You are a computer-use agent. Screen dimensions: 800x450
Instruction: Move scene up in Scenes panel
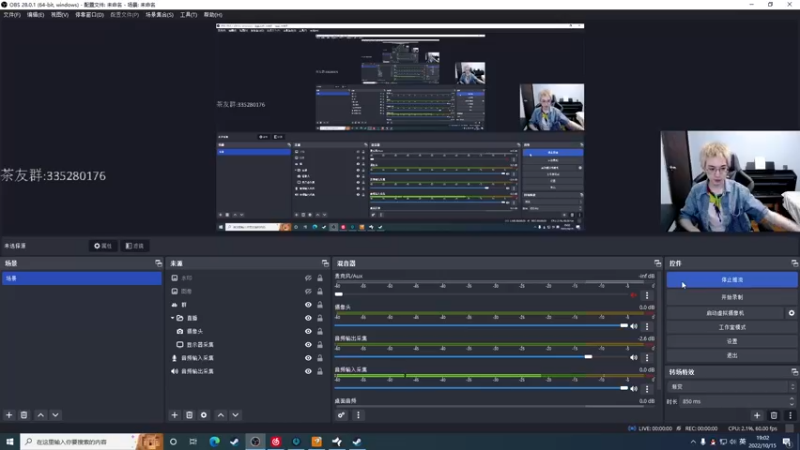[41, 415]
